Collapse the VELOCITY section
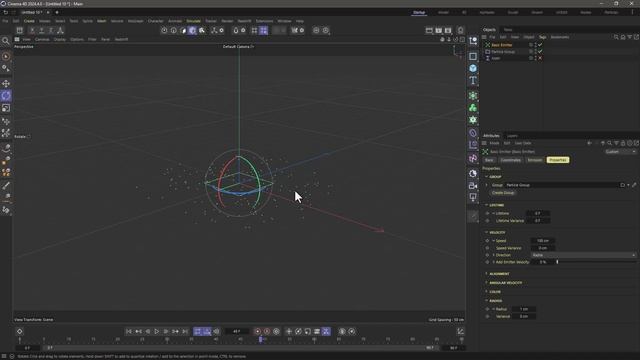The image size is (640, 360). [x=487, y=232]
